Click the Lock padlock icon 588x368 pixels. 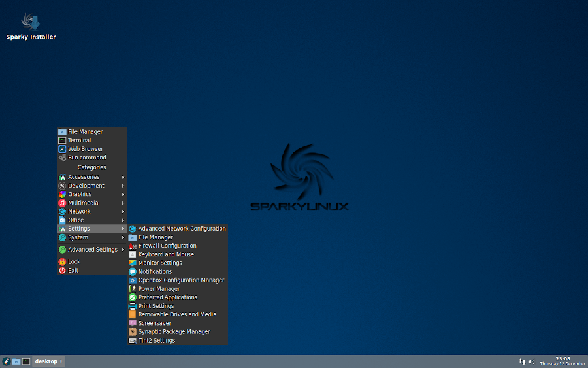62,262
